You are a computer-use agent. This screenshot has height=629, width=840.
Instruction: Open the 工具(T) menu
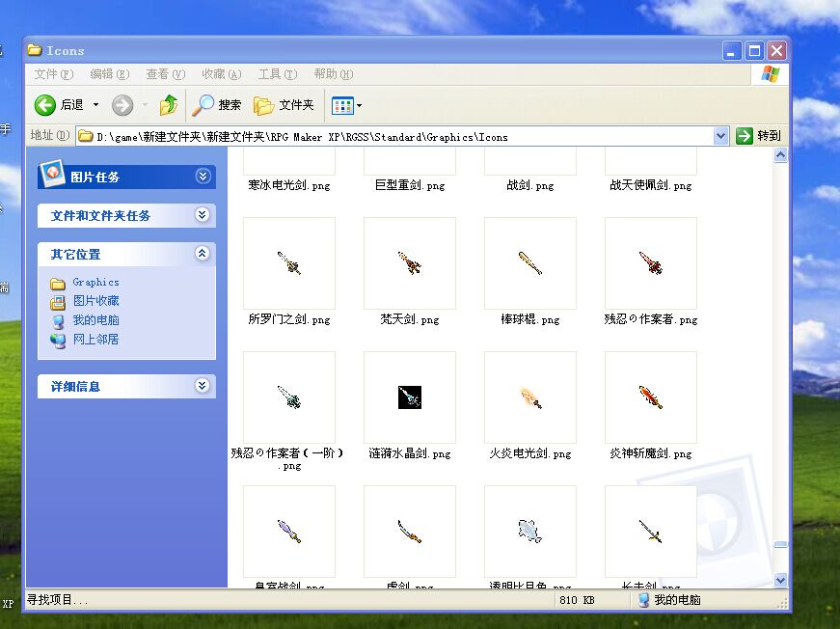[278, 74]
